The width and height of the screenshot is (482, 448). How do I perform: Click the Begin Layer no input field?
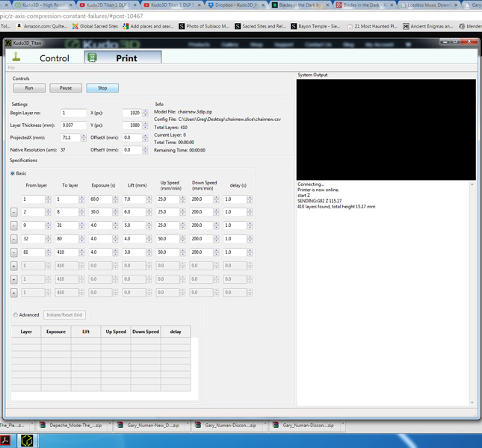click(72, 113)
